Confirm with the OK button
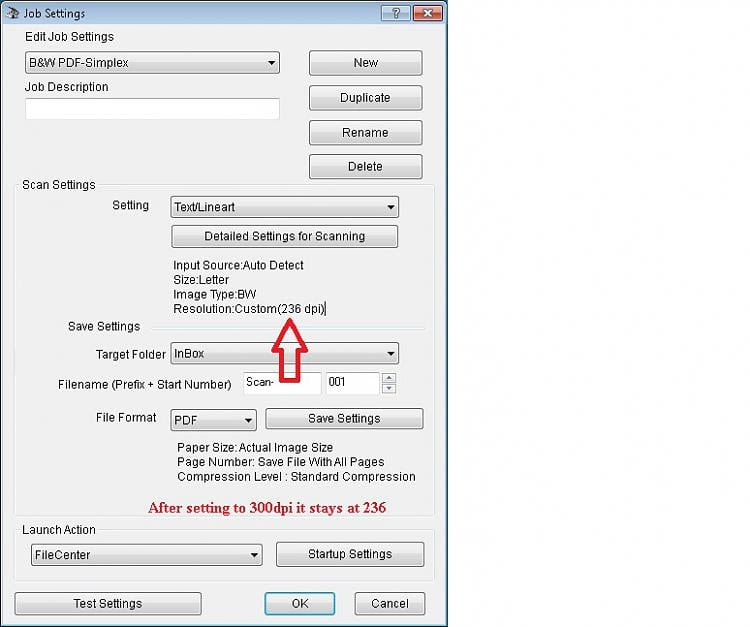This screenshot has height=627, width=750. coord(300,604)
